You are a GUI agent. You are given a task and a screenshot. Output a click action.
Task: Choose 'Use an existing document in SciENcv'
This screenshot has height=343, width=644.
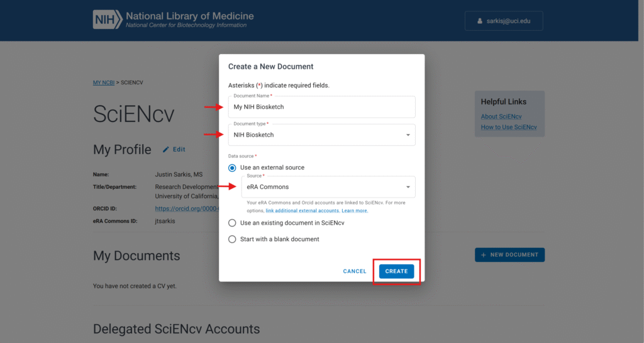(232, 223)
